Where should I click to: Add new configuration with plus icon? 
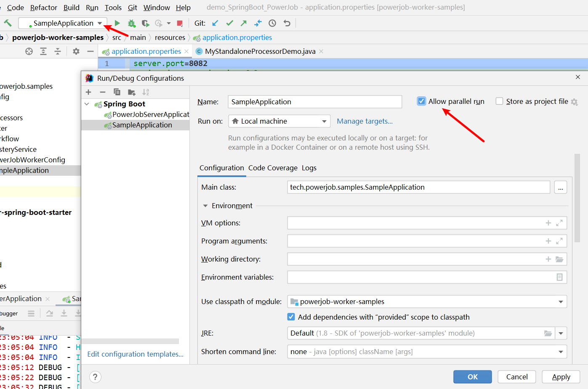[88, 92]
